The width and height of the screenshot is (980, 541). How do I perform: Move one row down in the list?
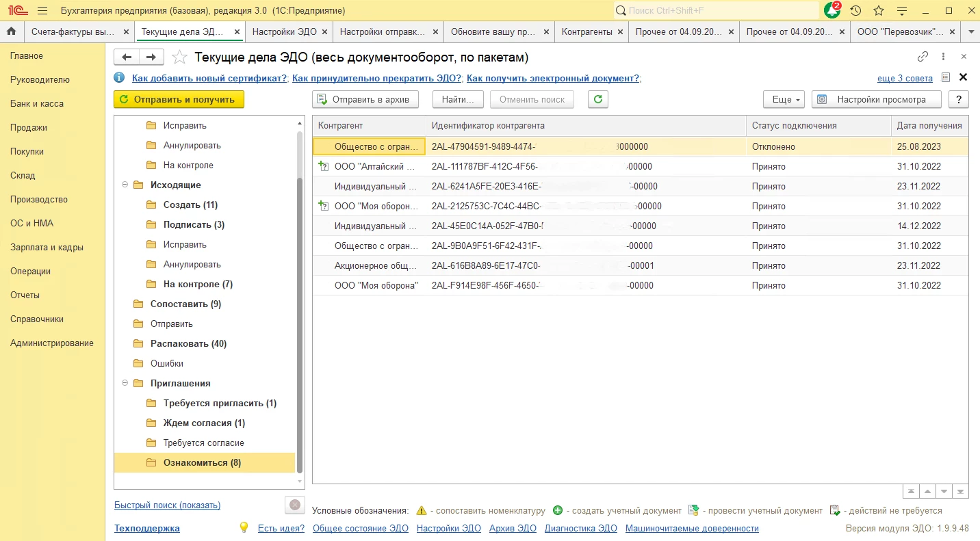pos(944,491)
